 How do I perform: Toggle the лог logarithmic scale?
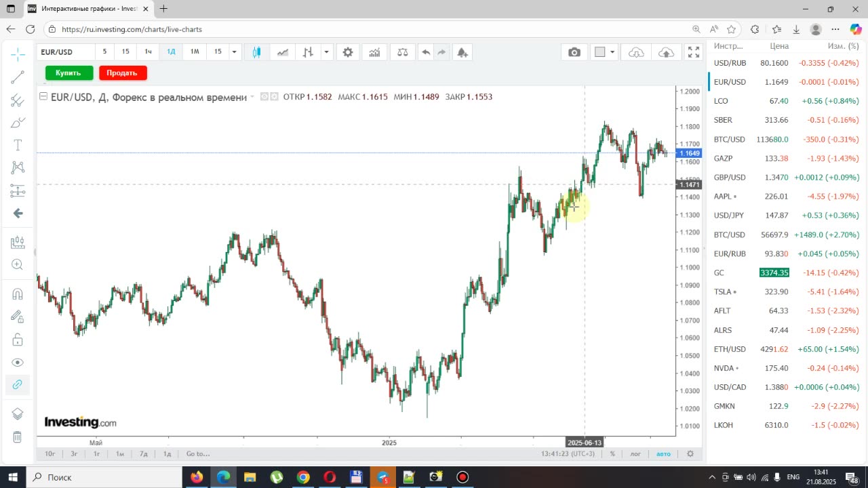tap(635, 453)
